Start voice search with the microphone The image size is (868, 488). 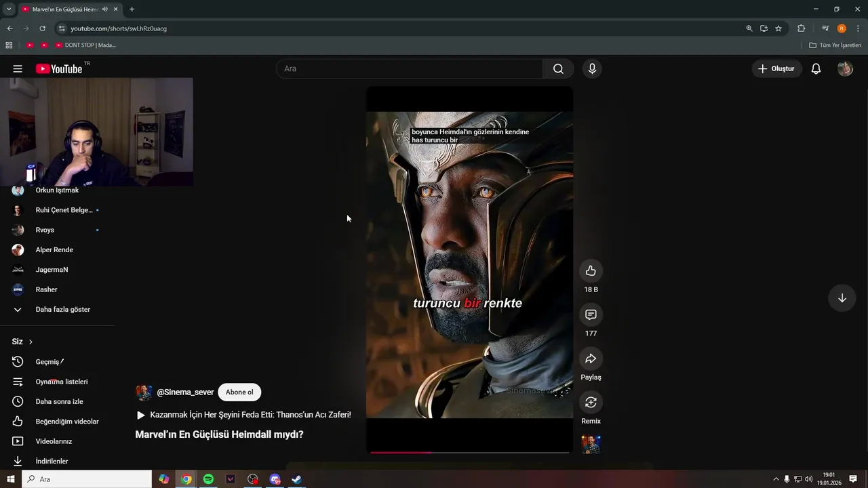click(x=592, y=68)
